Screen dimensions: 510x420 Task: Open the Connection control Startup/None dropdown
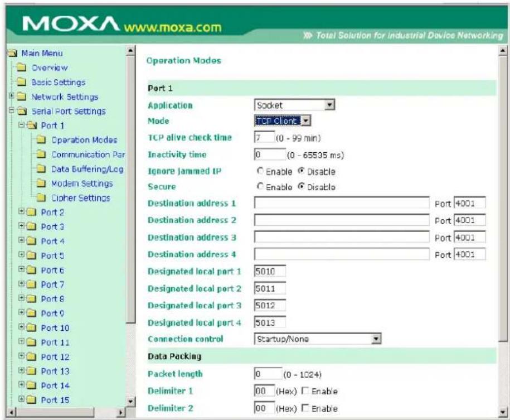click(x=318, y=339)
